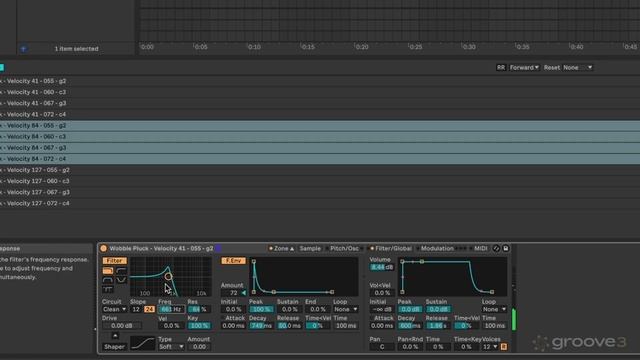Screen dimensions: 640x360
Task: Select zone 'Velocity 127 - 072 - c4'
Action: pos(320,203)
